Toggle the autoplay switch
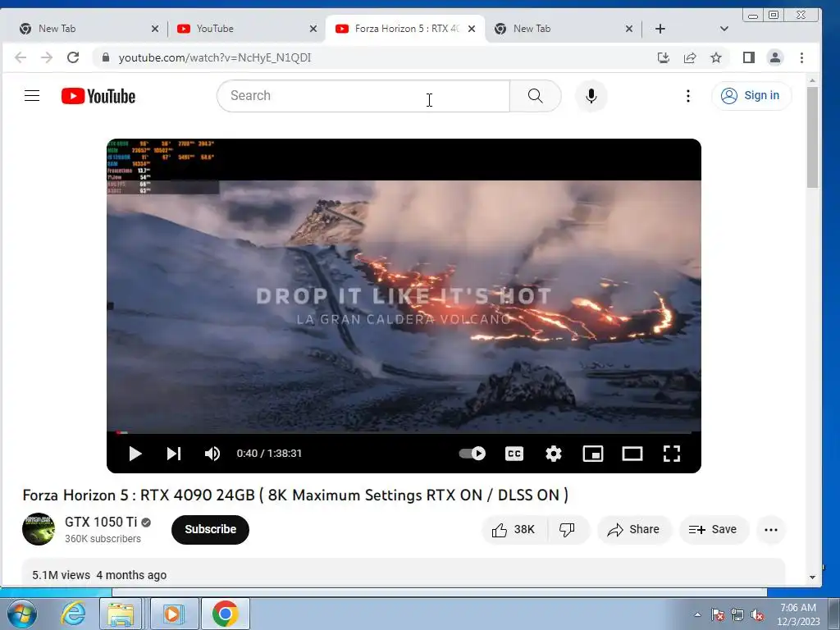Screen dimensions: 840x630 click(472, 454)
